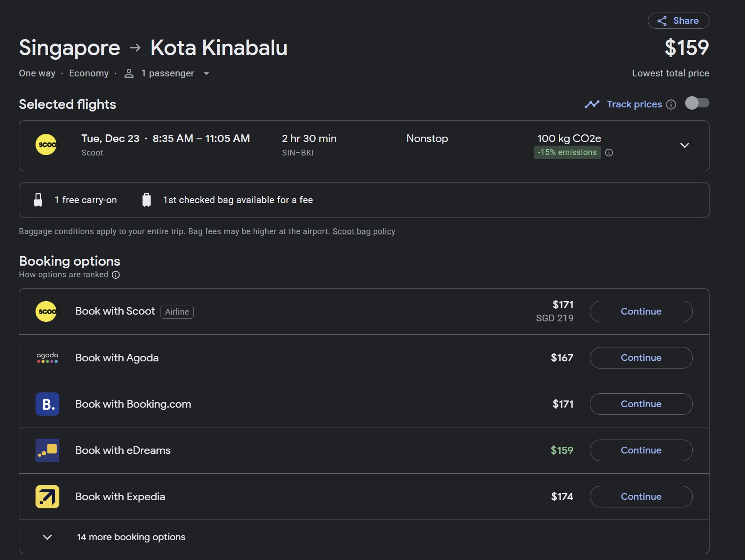The height and width of the screenshot is (560, 745).
Task: Open the passenger count dropdown arrow
Action: (206, 73)
